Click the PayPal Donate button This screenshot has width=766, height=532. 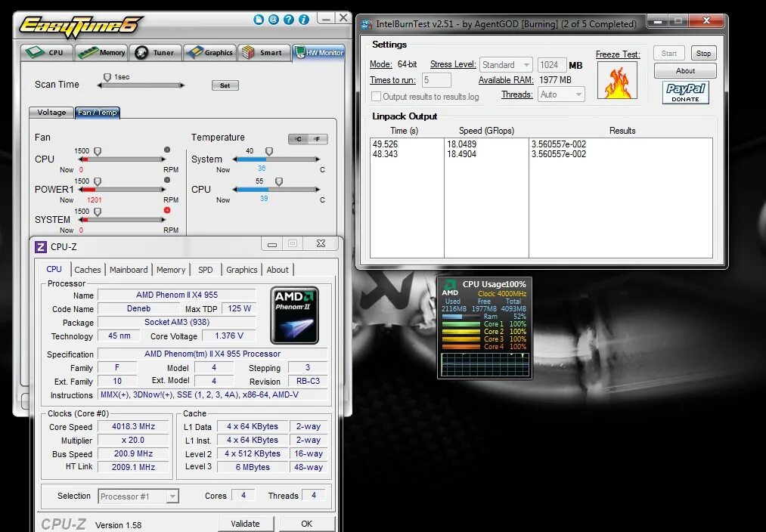[685, 91]
